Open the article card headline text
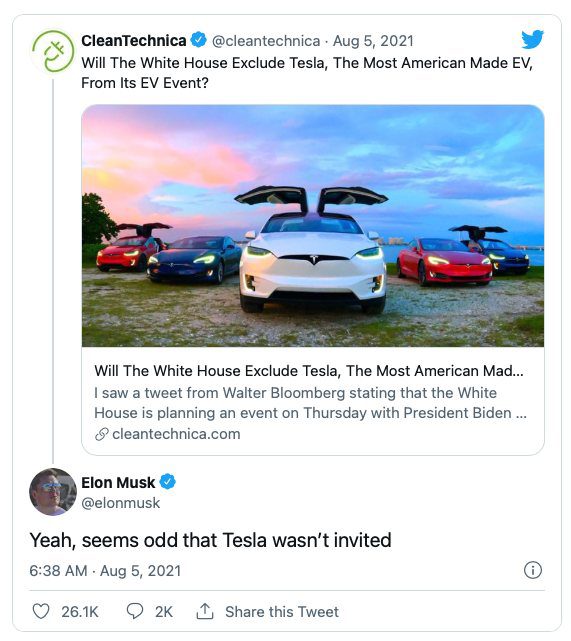Image resolution: width=571 pixels, height=641 pixels. click(x=309, y=371)
